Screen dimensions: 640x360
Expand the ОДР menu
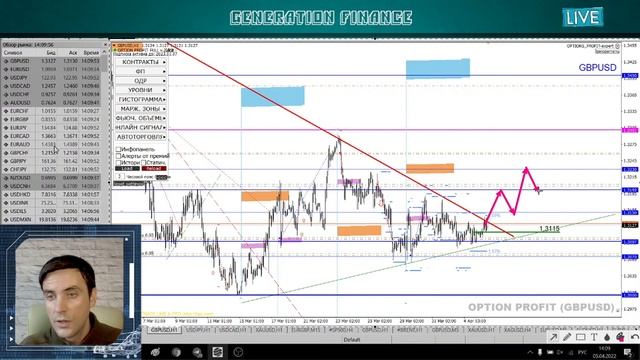point(141,80)
